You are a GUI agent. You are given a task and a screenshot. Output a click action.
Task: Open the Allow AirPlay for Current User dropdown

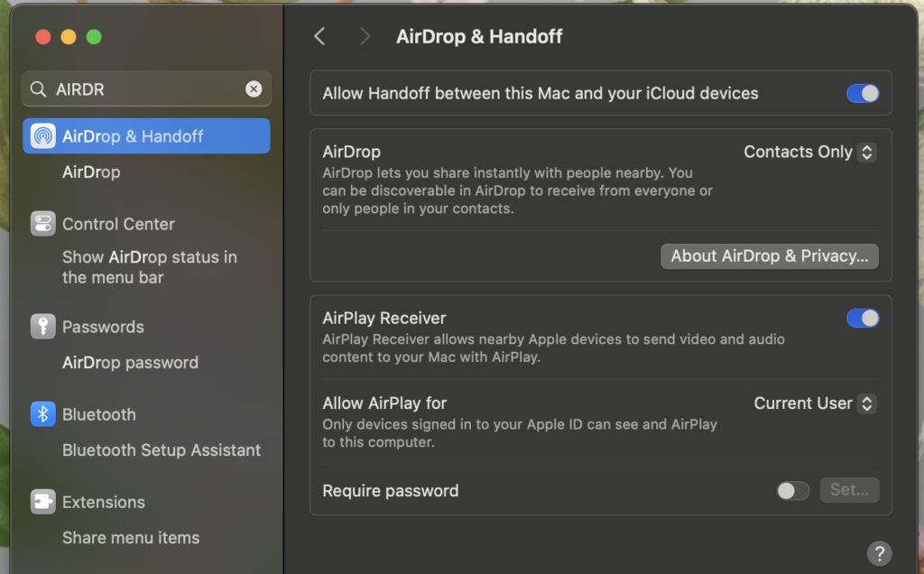point(814,403)
